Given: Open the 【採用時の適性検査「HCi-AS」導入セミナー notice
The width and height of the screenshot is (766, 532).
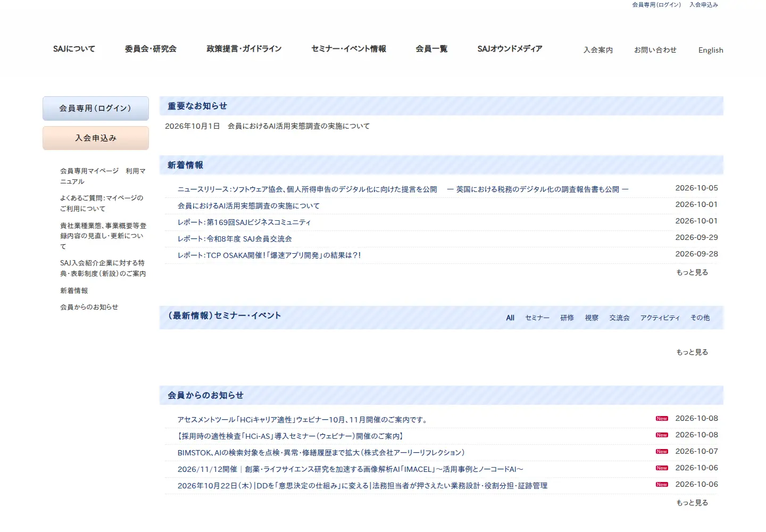Looking at the screenshot, I should pyautogui.click(x=292, y=436).
